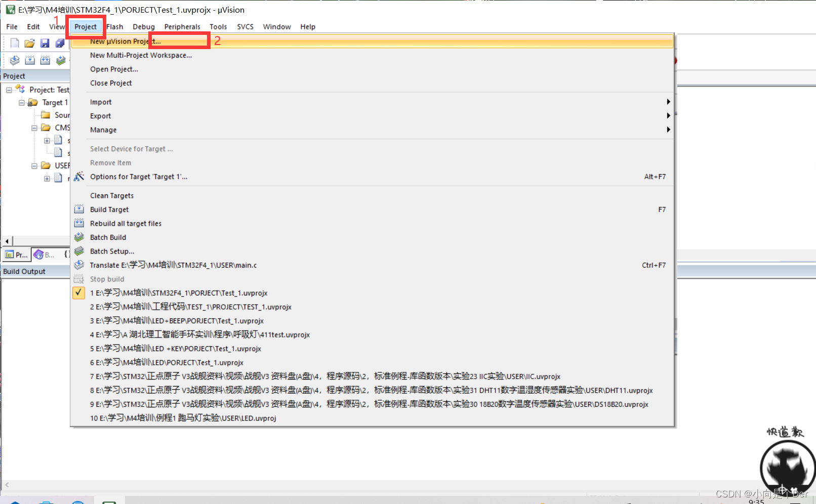
Task: Collapse the CMSIS group node
Action: [x=34, y=128]
